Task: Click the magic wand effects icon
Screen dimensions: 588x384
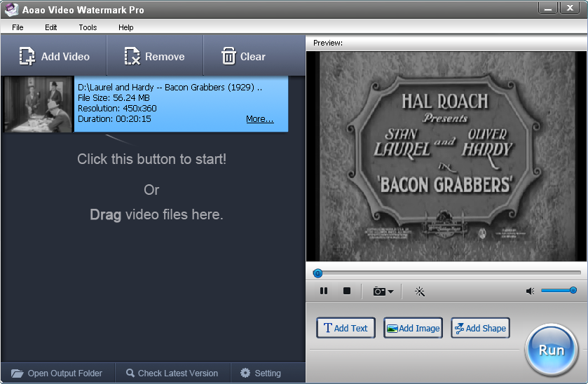Action: 420,291
